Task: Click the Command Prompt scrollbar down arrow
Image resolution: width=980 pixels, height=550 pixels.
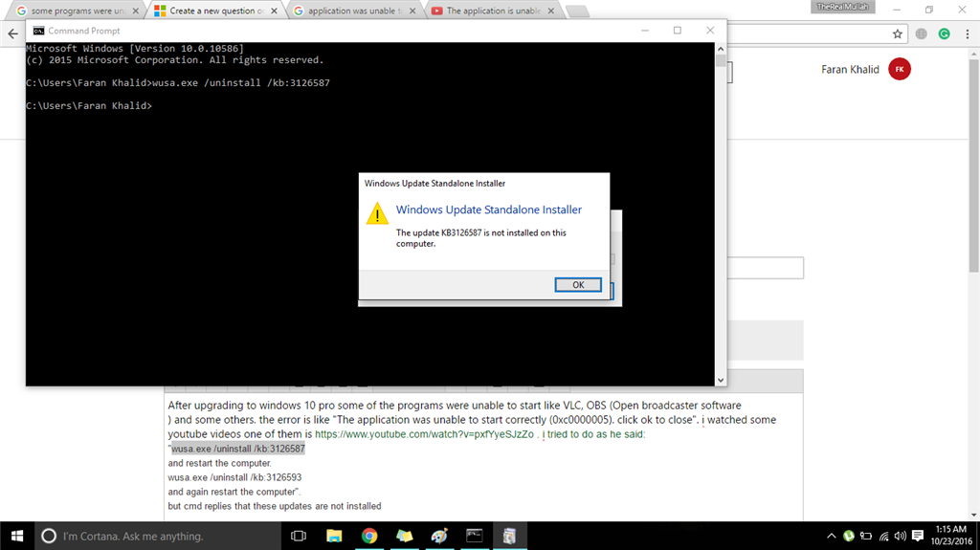Action: [721, 380]
